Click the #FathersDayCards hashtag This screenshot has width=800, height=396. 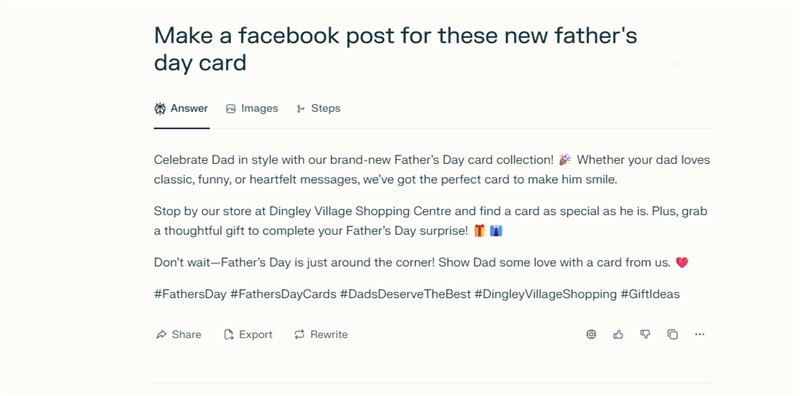[x=283, y=294]
